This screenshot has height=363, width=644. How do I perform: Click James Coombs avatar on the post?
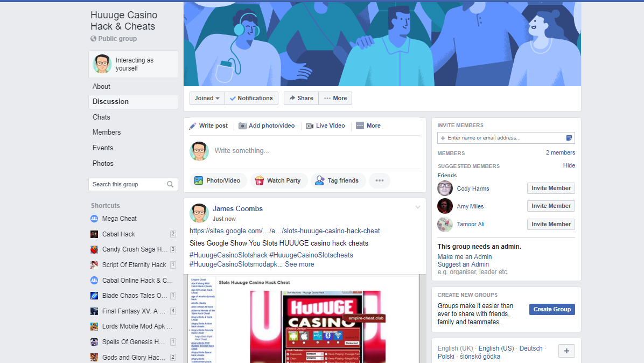pos(199,213)
